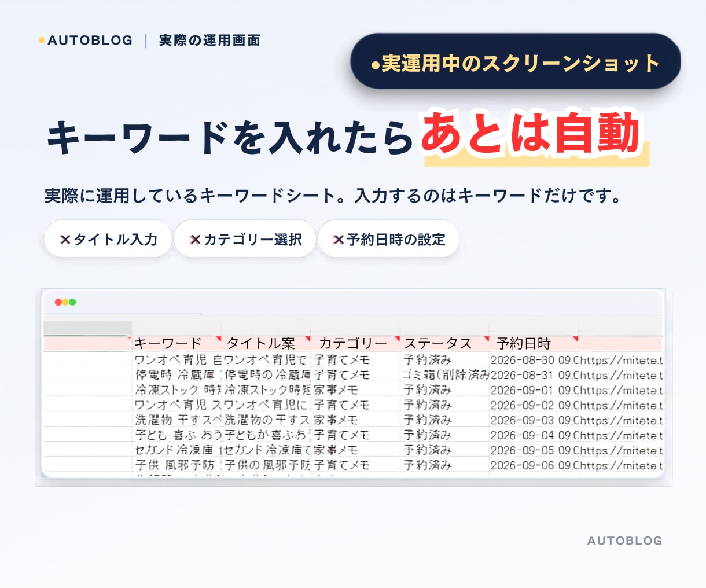Click the red close dot of spreadsheet window
The width and height of the screenshot is (706, 588).
pyautogui.click(x=58, y=302)
